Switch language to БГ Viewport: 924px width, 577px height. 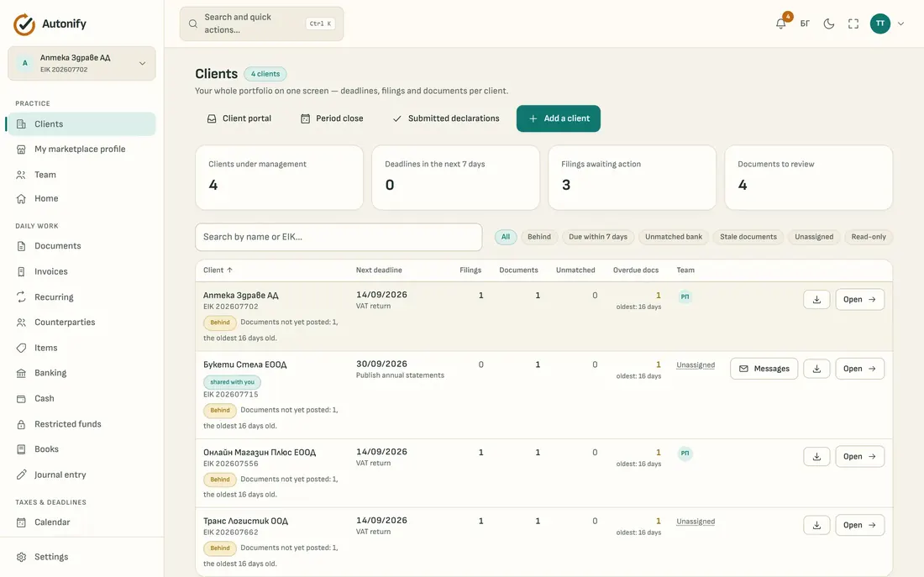point(805,24)
